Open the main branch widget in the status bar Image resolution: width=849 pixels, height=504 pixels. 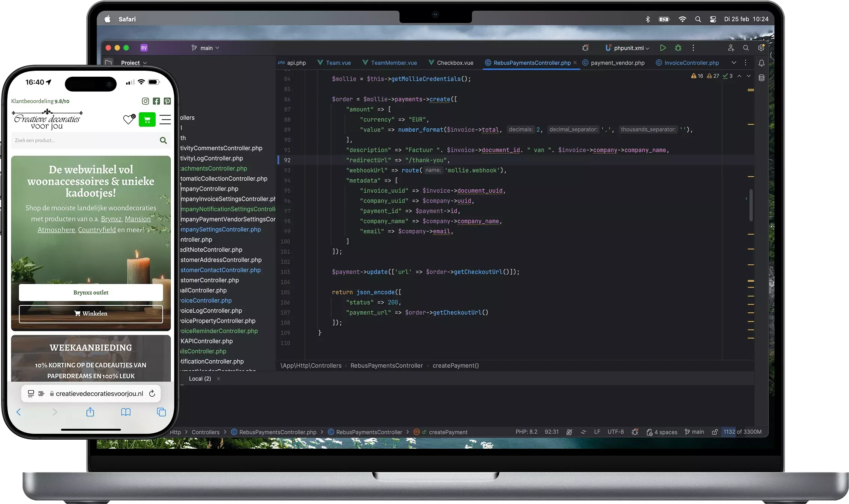tap(694, 432)
